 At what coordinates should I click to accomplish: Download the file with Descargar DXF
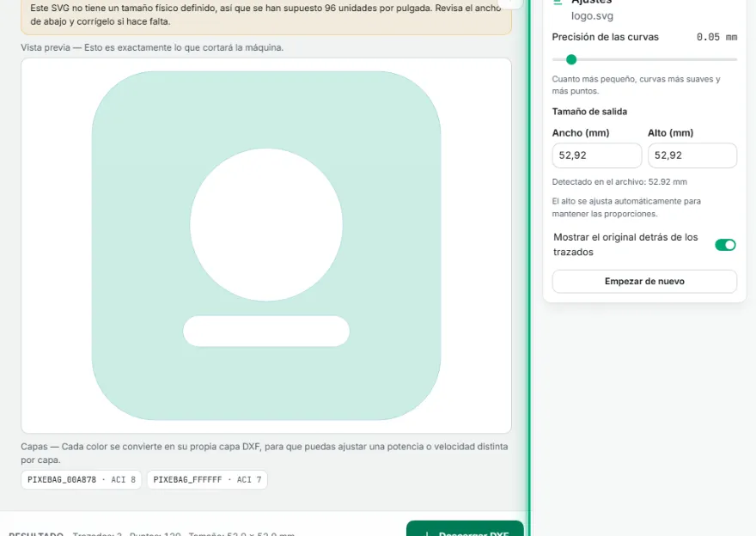click(x=465, y=529)
